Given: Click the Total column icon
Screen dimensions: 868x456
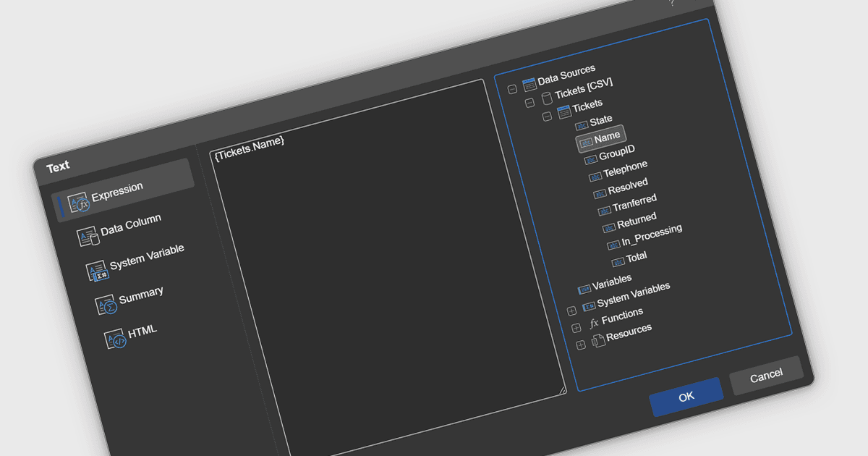Looking at the screenshot, I should tap(618, 262).
